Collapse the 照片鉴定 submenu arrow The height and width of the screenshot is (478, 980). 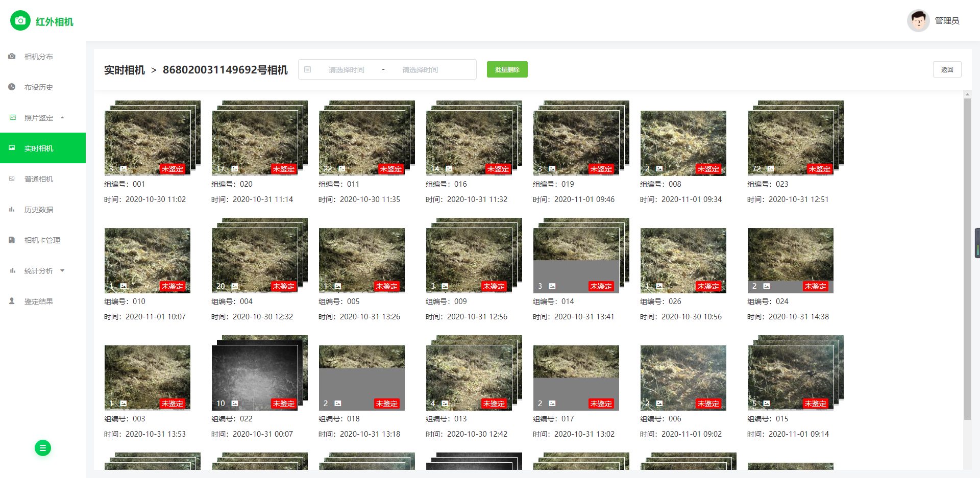[x=62, y=117]
